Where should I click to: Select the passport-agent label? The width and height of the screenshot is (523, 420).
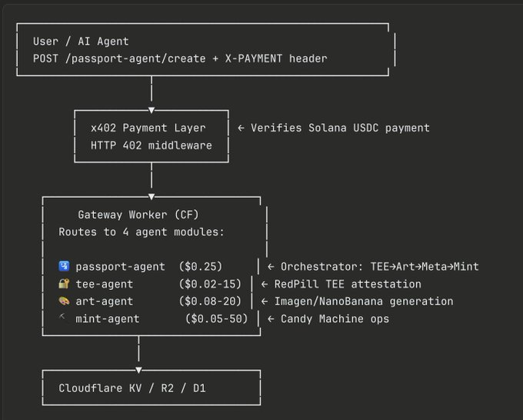[120, 267]
